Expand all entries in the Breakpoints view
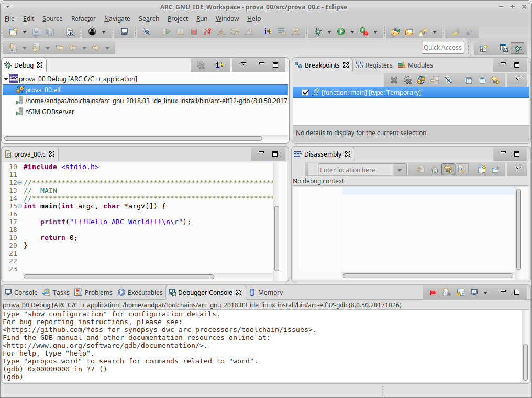This screenshot has width=532, height=398. pyautogui.click(x=469, y=80)
